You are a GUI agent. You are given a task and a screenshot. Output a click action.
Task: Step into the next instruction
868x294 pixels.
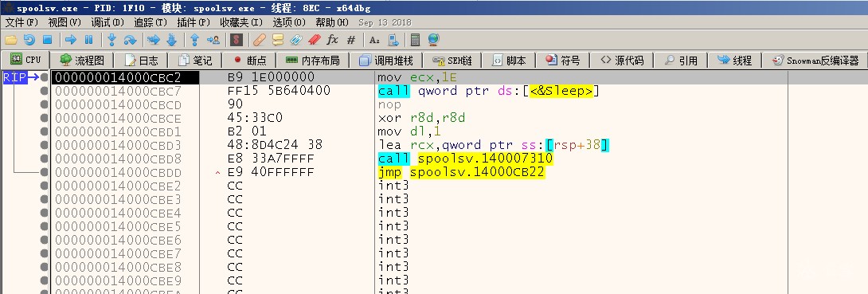point(111,40)
